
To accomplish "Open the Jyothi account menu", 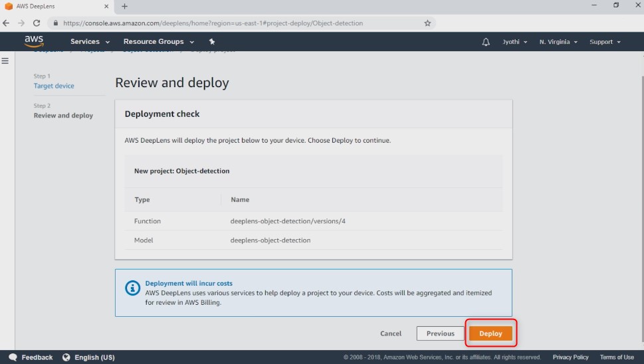I will click(514, 42).
